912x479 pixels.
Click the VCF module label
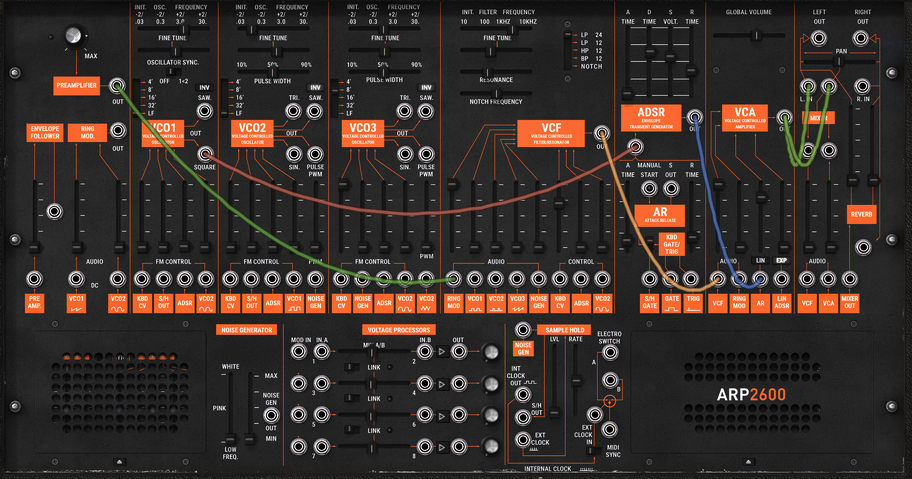coord(551,134)
